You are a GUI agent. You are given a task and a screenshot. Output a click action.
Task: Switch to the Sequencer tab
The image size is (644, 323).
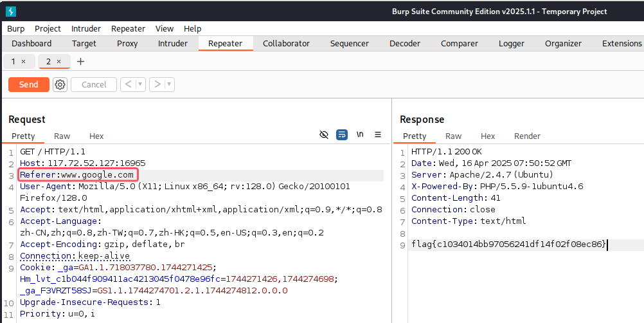[x=350, y=44]
